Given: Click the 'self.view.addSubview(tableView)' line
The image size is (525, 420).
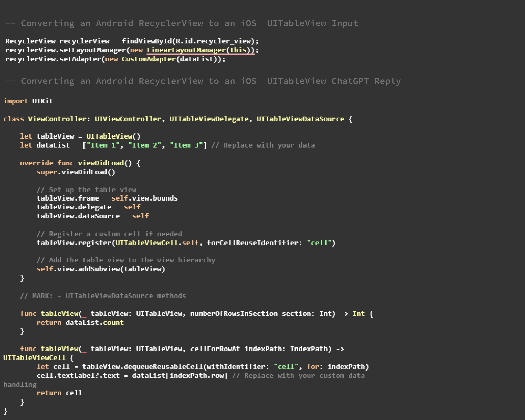Looking at the screenshot, I should (x=101, y=269).
